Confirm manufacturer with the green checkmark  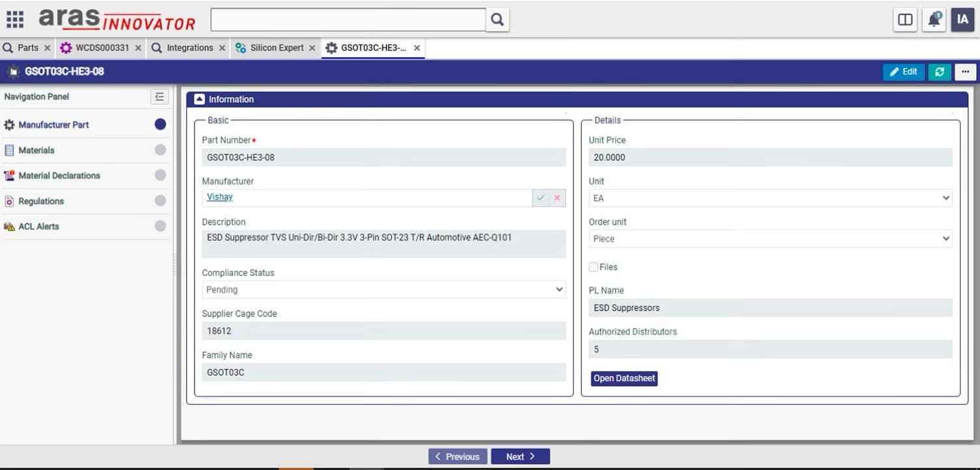point(541,198)
